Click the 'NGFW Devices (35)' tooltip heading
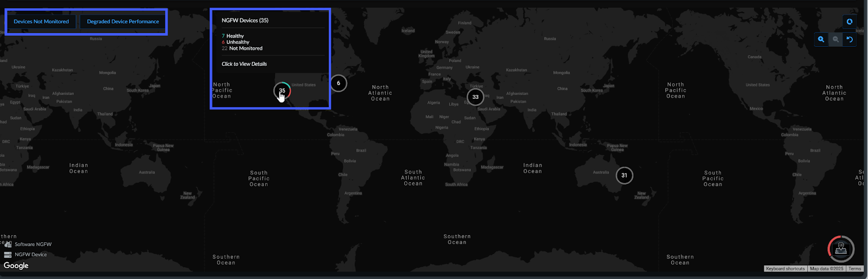Viewport: 868px width, 279px height. click(x=245, y=20)
